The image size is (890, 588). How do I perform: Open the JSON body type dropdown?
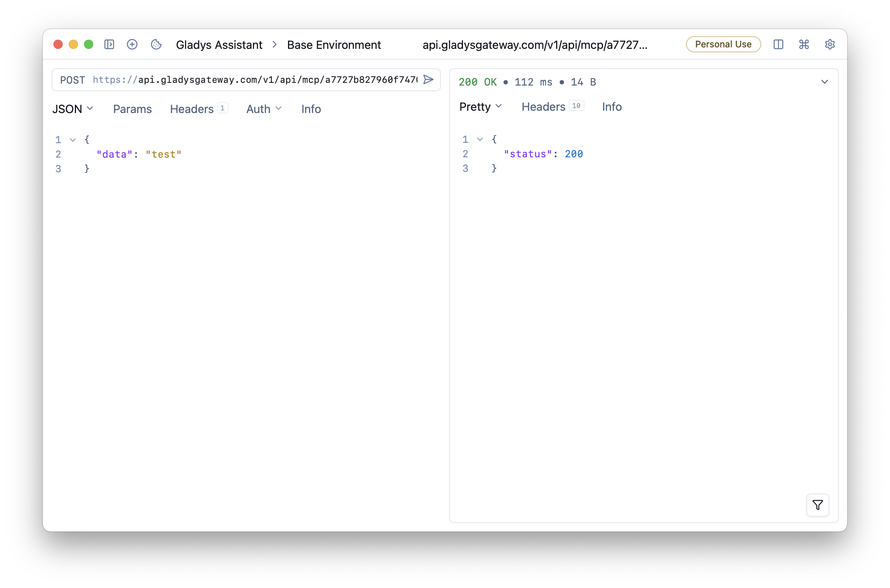pyautogui.click(x=73, y=109)
